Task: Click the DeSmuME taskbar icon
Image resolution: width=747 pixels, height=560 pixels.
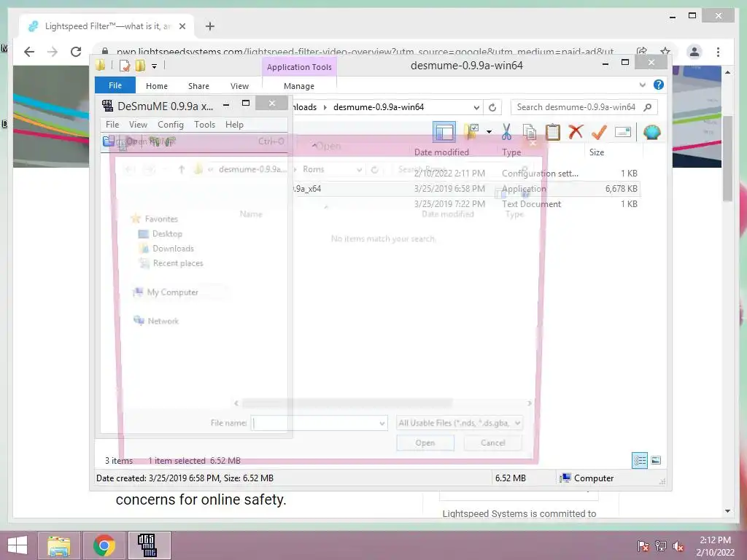Action: 149,545
